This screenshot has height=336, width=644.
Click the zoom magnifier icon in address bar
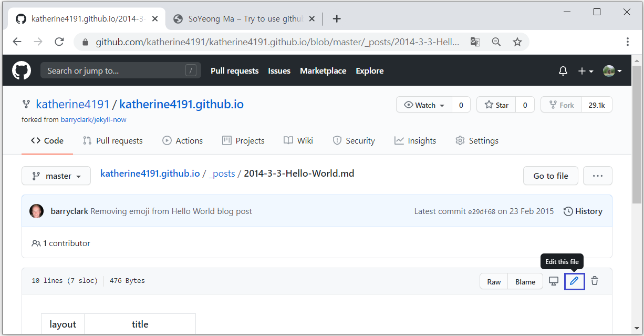tap(496, 42)
